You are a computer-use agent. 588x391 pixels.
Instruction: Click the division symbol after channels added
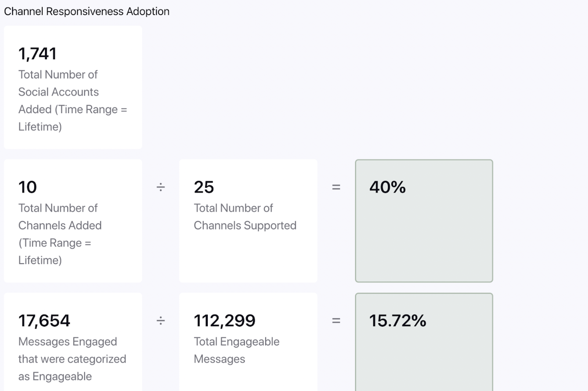[160, 187]
